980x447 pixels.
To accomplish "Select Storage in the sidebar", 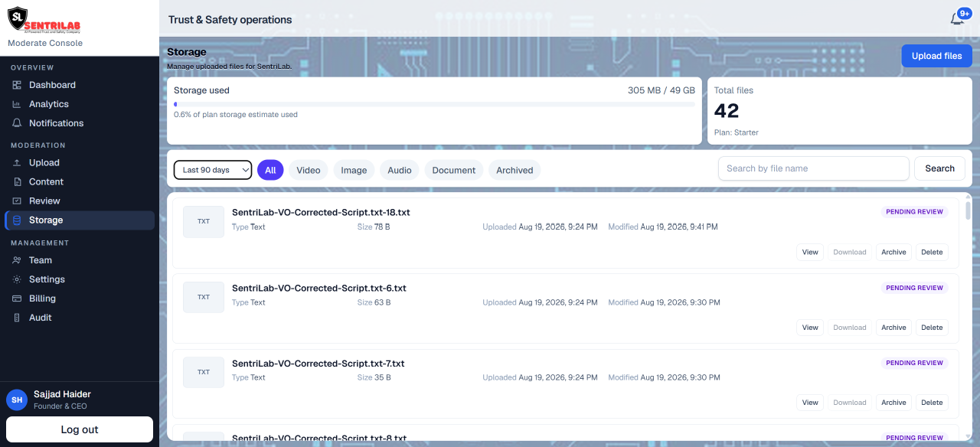I will click(x=80, y=220).
